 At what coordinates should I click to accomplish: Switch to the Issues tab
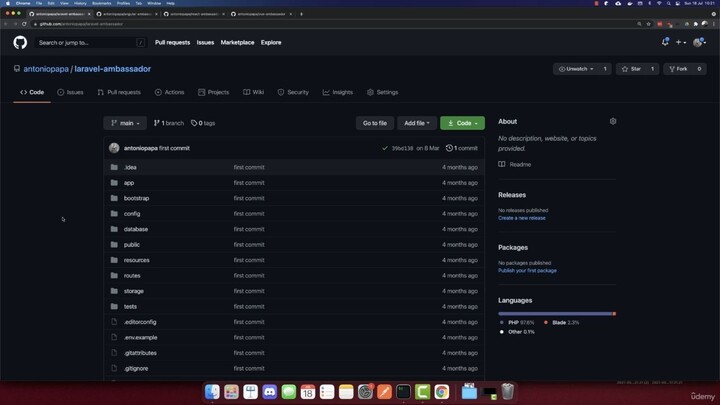pos(70,92)
